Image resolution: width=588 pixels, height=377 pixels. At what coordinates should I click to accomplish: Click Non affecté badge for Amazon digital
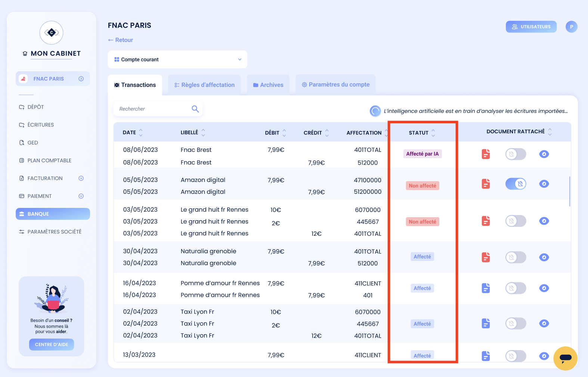point(423,186)
